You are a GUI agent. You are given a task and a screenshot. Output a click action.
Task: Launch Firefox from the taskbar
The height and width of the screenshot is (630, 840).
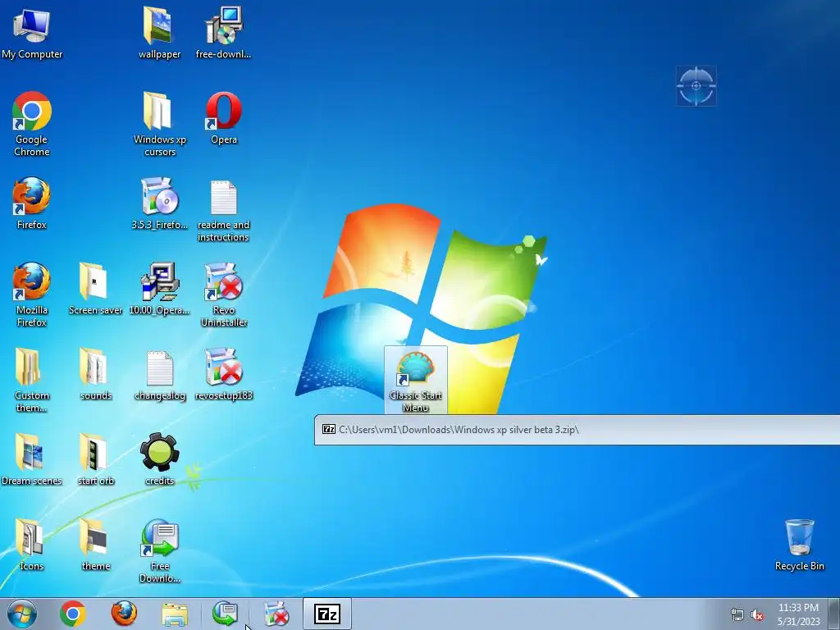tap(124, 614)
